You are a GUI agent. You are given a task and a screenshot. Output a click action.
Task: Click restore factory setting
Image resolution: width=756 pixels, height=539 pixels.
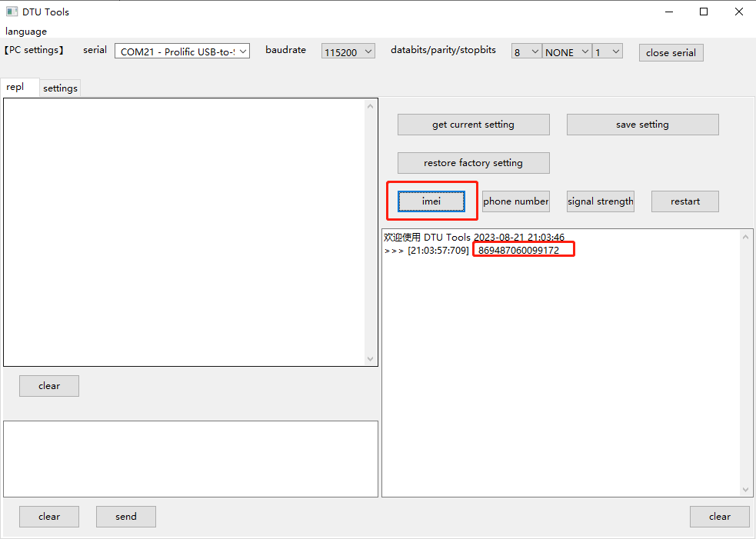point(473,162)
